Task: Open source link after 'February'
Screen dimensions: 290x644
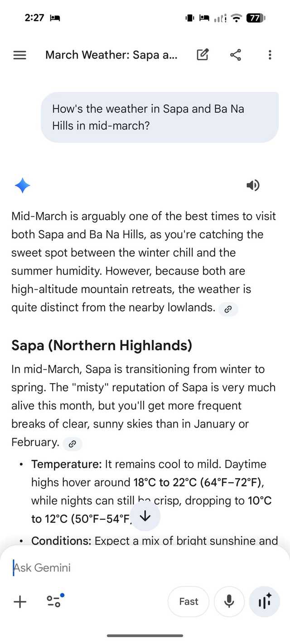Action: [x=72, y=444]
